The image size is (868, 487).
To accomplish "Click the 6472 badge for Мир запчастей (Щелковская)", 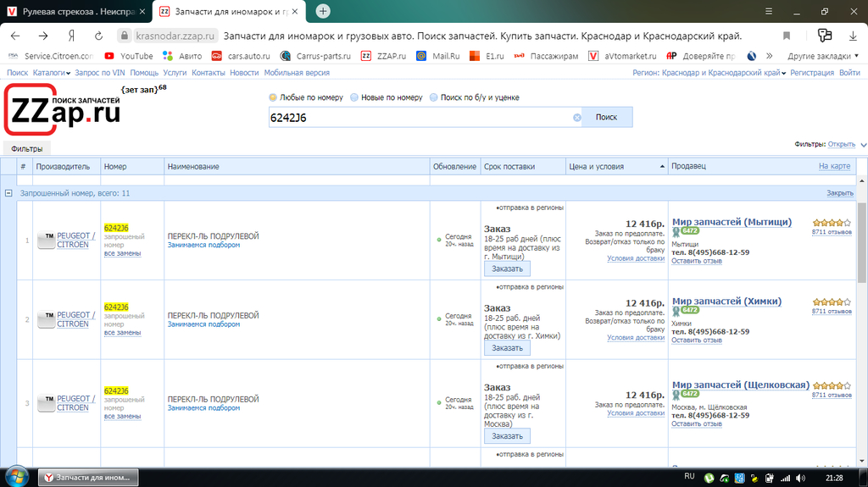I will tap(690, 394).
